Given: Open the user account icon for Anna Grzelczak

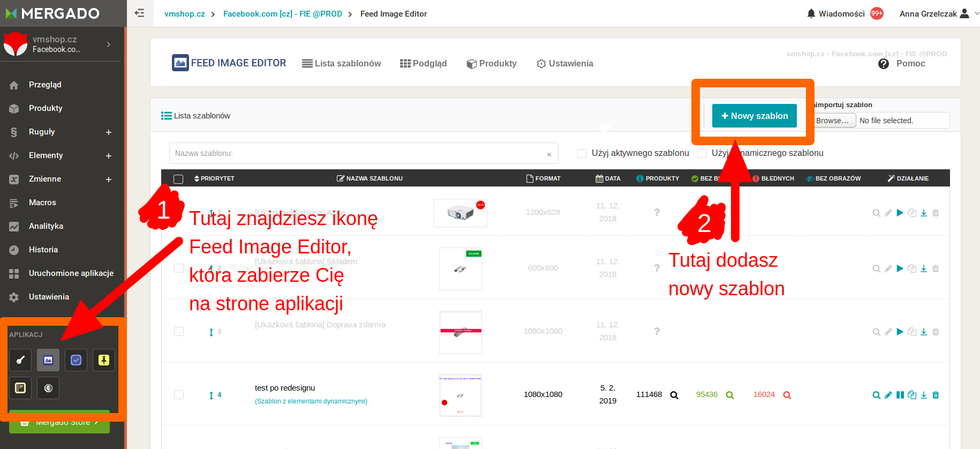Looking at the screenshot, I should point(964,13).
